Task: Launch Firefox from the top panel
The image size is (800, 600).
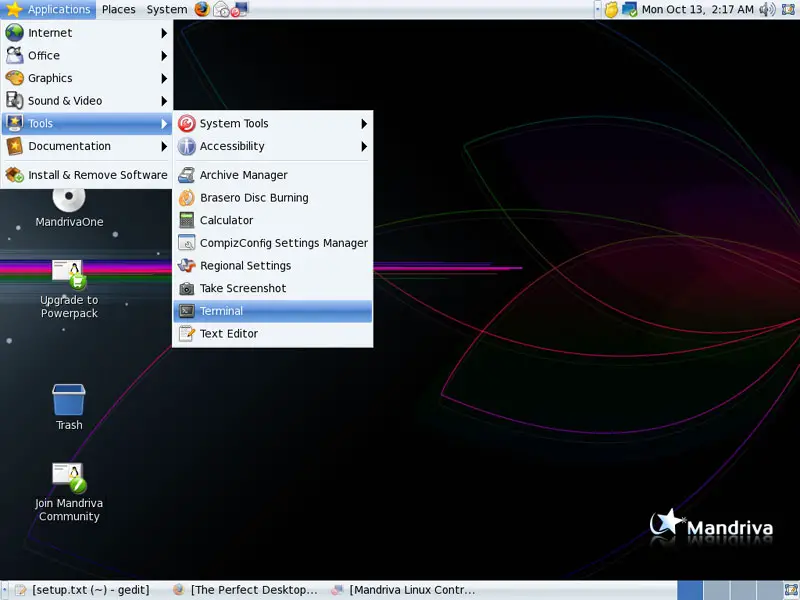Action: 202,9
